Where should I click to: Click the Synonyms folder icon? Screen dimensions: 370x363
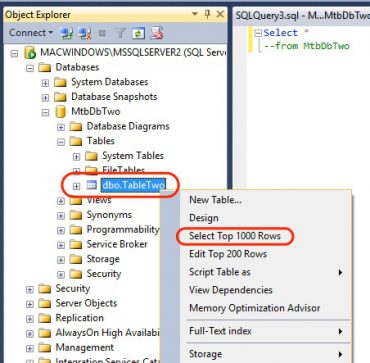coord(76,215)
